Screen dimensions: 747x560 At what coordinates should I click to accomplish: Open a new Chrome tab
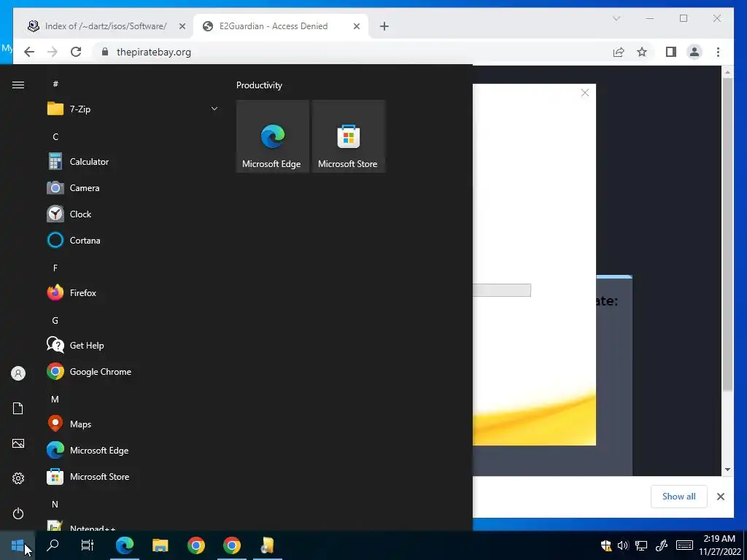[x=384, y=26]
